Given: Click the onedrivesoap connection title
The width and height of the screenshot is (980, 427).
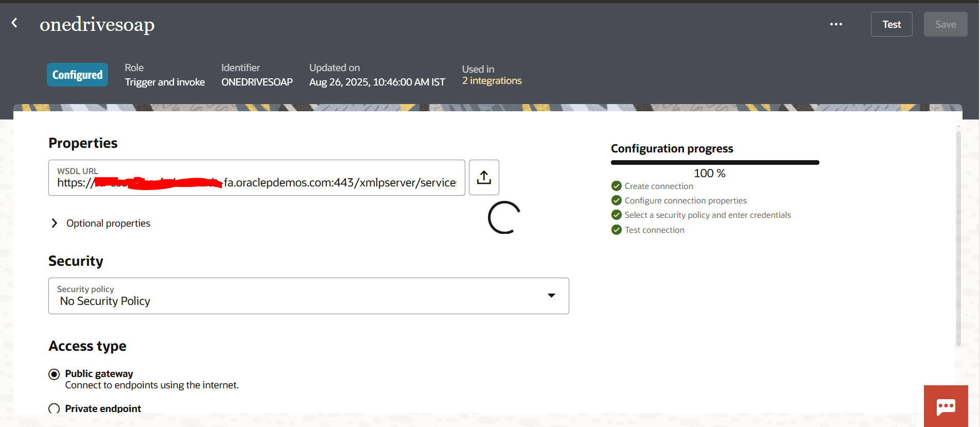Looking at the screenshot, I should (x=97, y=24).
